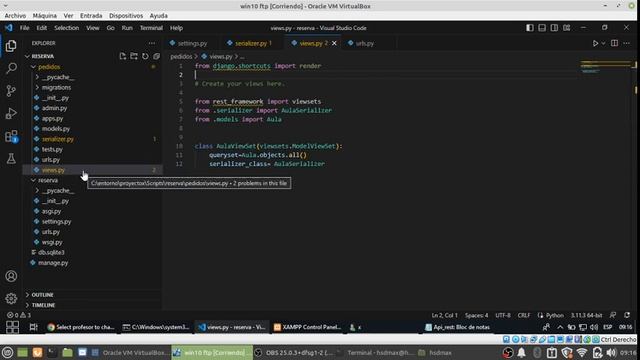Open Source Control view
The height and width of the screenshot is (360, 640).
pyautogui.click(x=11, y=90)
